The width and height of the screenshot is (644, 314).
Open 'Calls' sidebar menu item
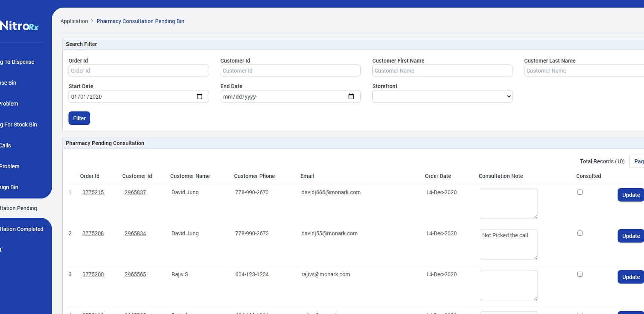pyautogui.click(x=5, y=145)
